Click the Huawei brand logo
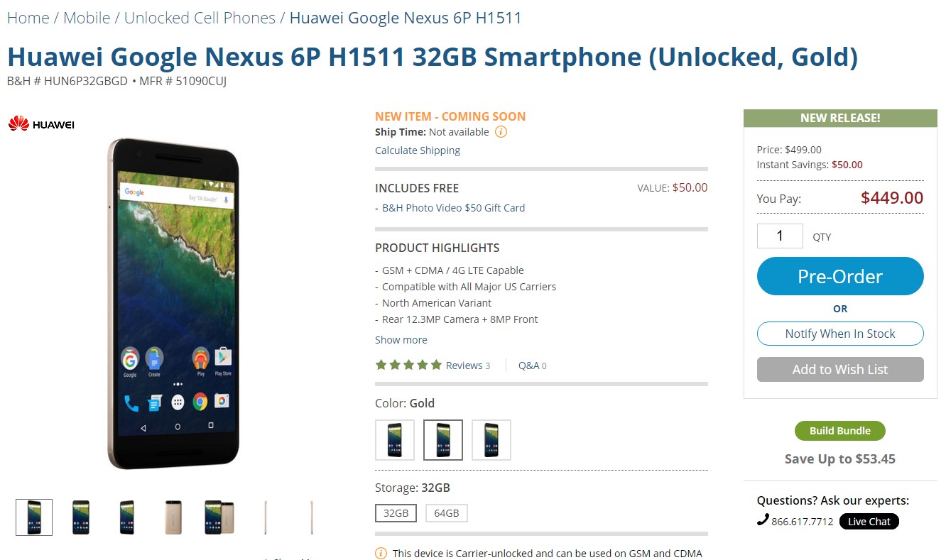Screen dimensions: 946x560 tap(41, 124)
